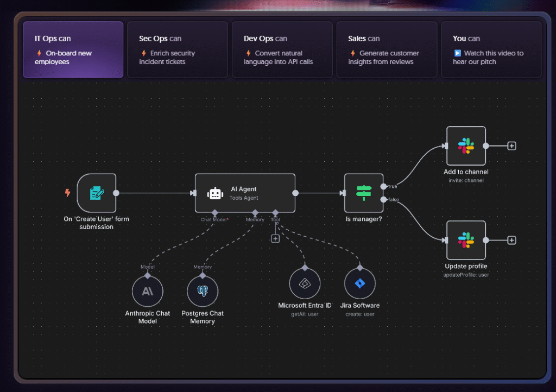Select the Sales can card
The width and height of the screenshot is (556, 392).
(x=387, y=49)
